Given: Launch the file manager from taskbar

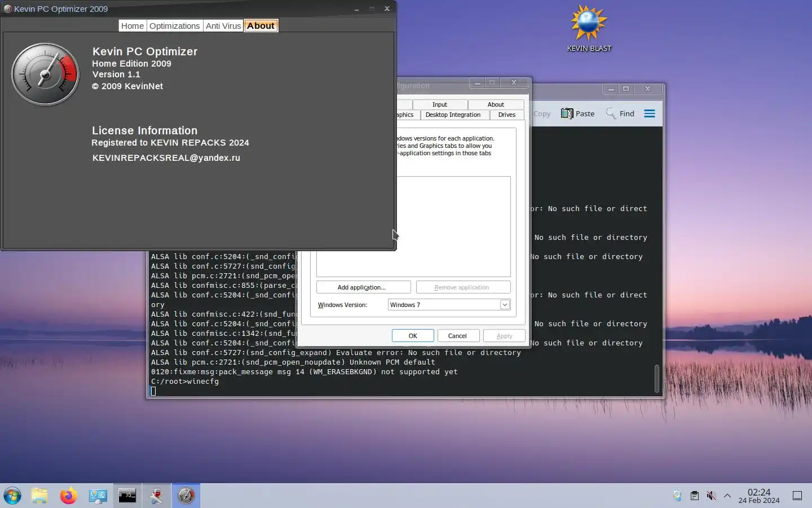Looking at the screenshot, I should point(39,496).
